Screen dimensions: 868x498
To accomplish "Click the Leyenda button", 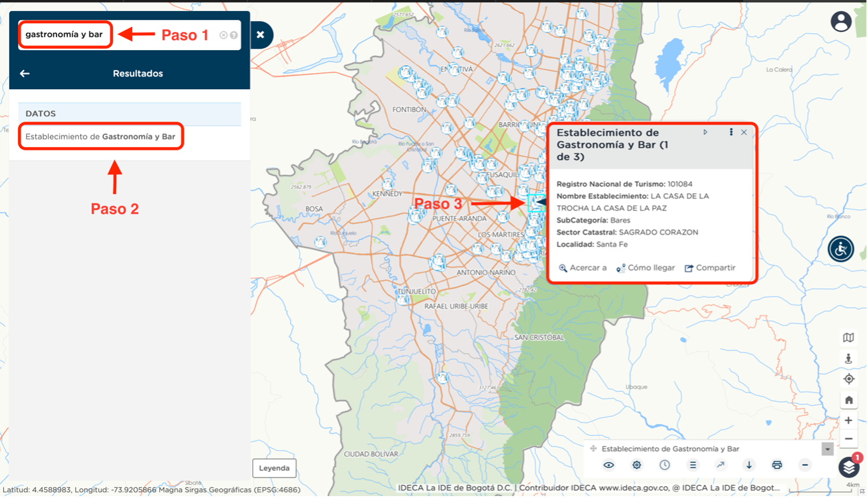I will click(x=274, y=468).
